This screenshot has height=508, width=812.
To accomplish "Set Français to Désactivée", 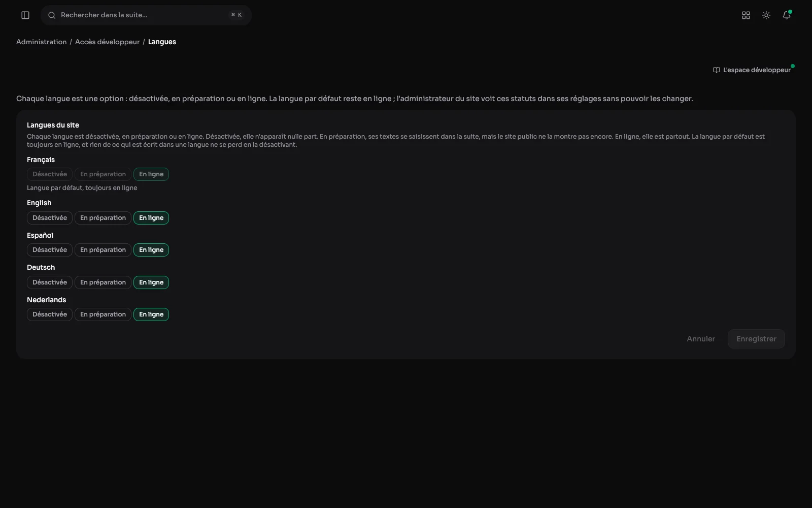I will click(50, 174).
